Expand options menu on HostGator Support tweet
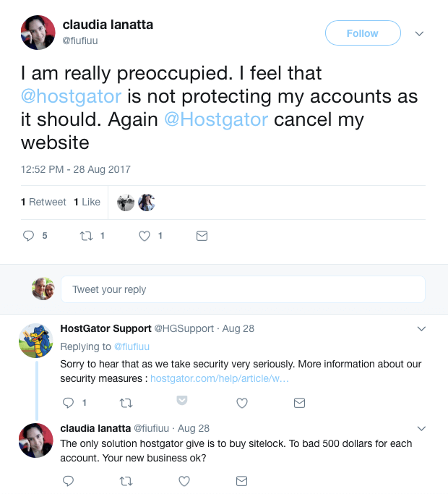Screen dimensions: 448x494 422,328
